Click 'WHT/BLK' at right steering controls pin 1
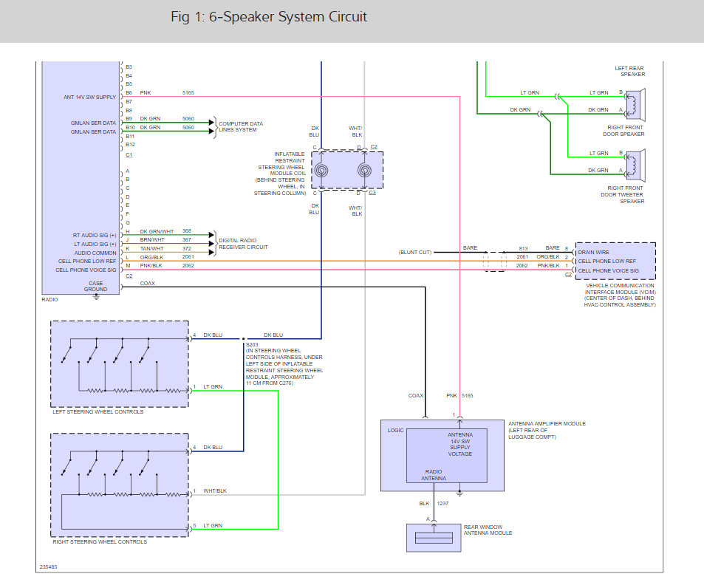Viewport: 704px width, 588px height. pyautogui.click(x=215, y=491)
